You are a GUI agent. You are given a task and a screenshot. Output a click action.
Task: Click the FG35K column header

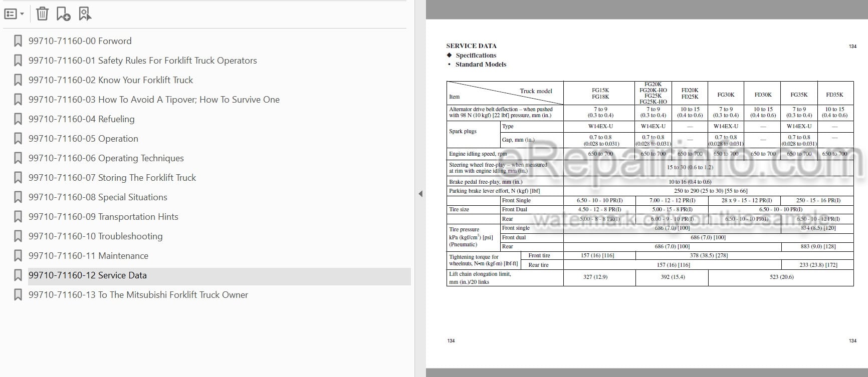point(799,95)
